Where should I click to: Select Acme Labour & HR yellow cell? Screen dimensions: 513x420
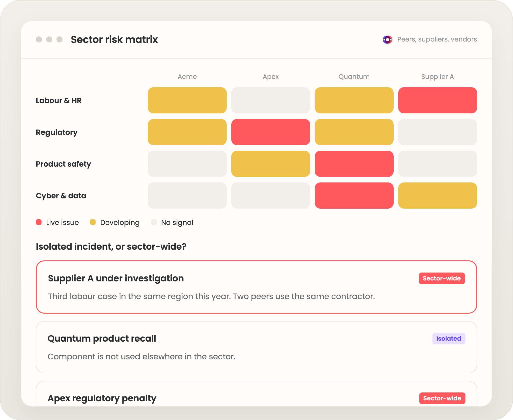coord(187,100)
